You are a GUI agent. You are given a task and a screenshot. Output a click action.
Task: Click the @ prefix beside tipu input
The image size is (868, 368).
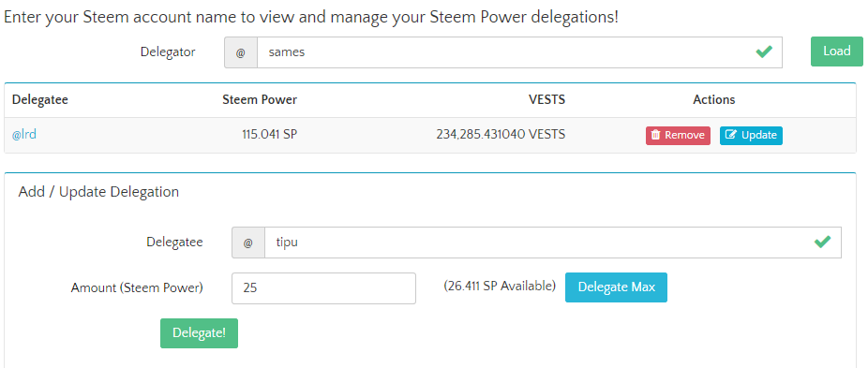click(x=248, y=243)
